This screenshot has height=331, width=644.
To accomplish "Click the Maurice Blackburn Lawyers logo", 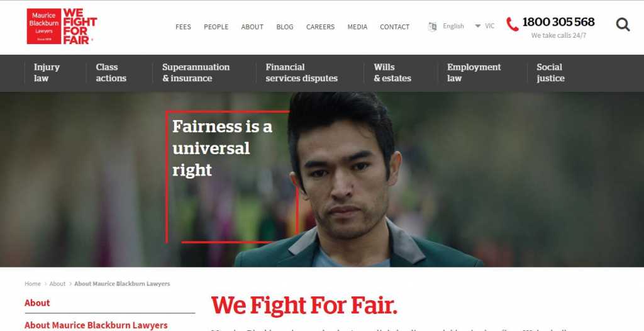I will [x=62, y=26].
